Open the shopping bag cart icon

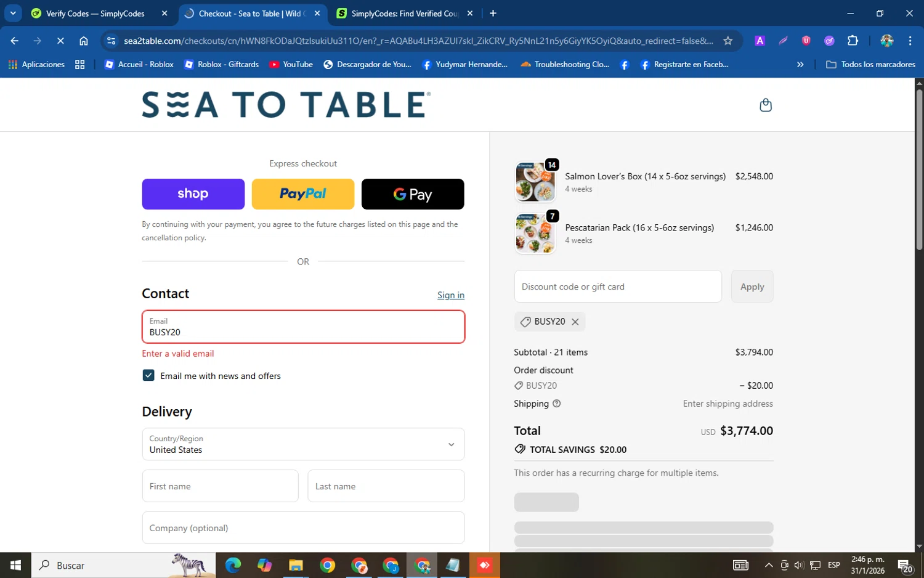coord(766,105)
